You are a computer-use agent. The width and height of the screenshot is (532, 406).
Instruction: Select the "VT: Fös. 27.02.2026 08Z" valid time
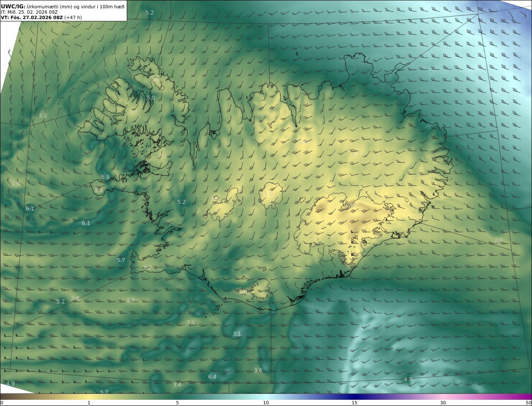[32, 17]
